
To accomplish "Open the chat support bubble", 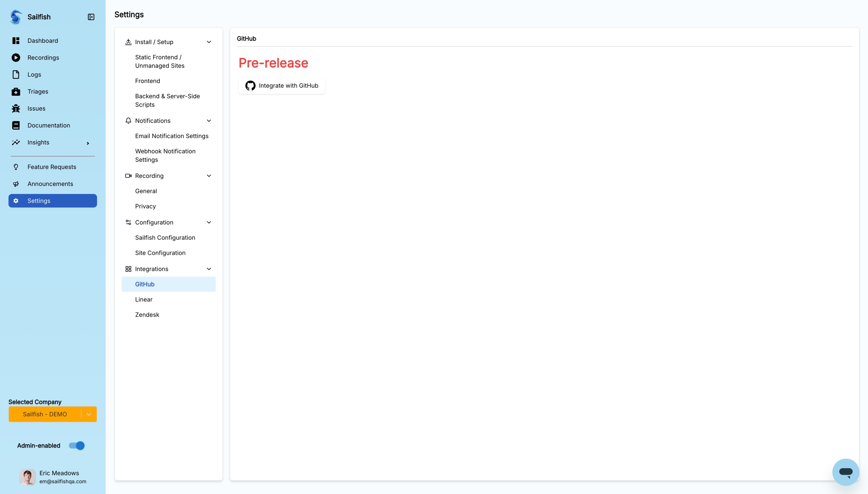I will coord(846,472).
